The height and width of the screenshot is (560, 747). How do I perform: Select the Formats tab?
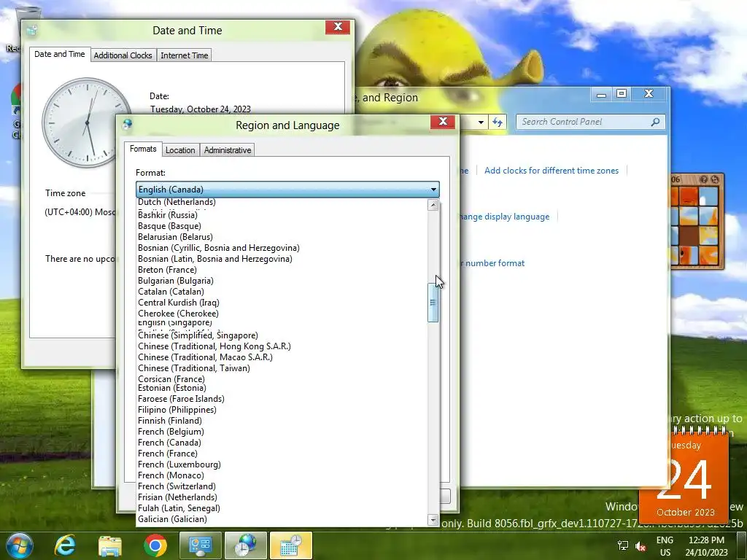pos(143,149)
